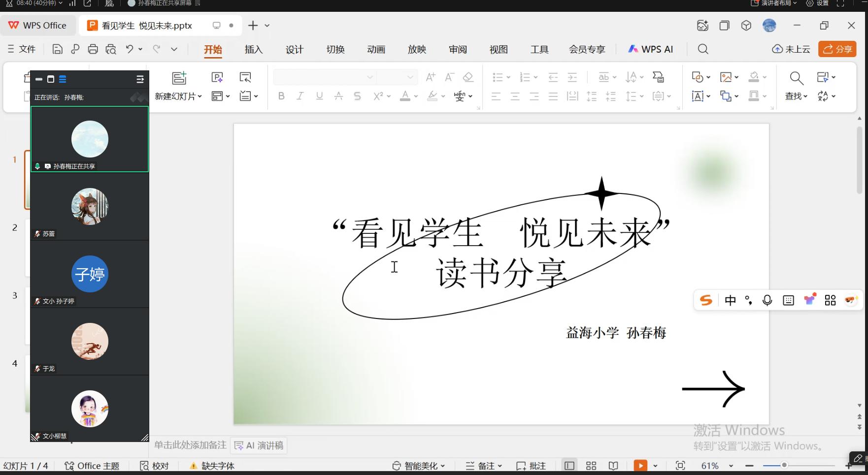Open the font name dropdown
The width and height of the screenshot is (868, 475).
click(x=369, y=77)
